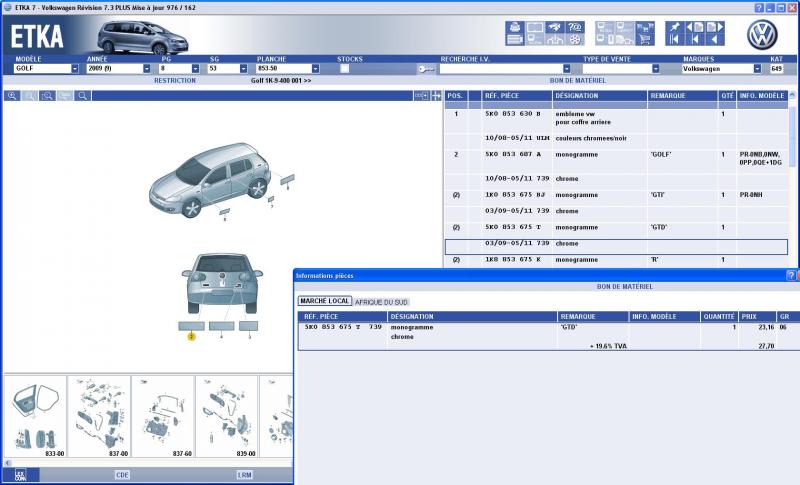Click the BON DE MATÉRIEL heading above parts table
Viewport: 800px width, 485px height.
point(578,81)
